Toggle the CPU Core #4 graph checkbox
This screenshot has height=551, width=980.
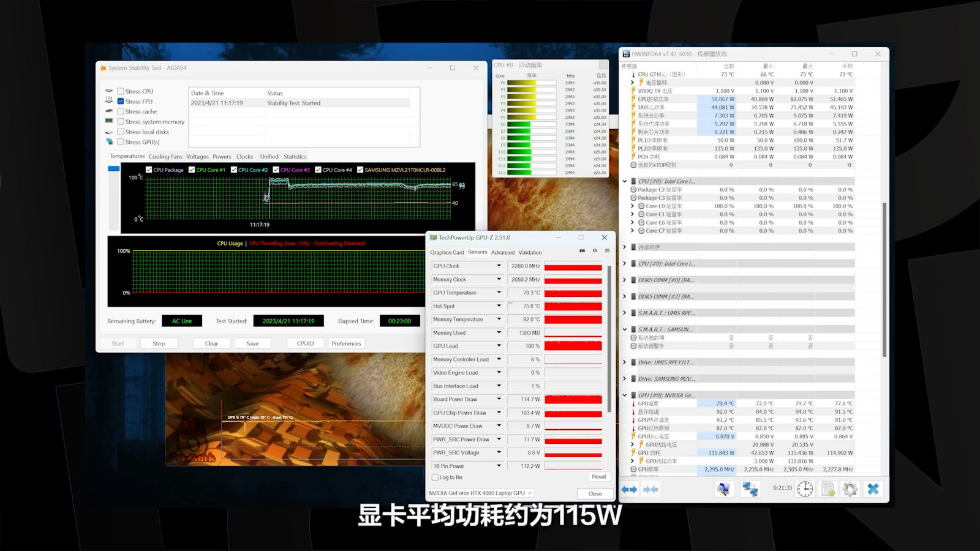point(318,170)
